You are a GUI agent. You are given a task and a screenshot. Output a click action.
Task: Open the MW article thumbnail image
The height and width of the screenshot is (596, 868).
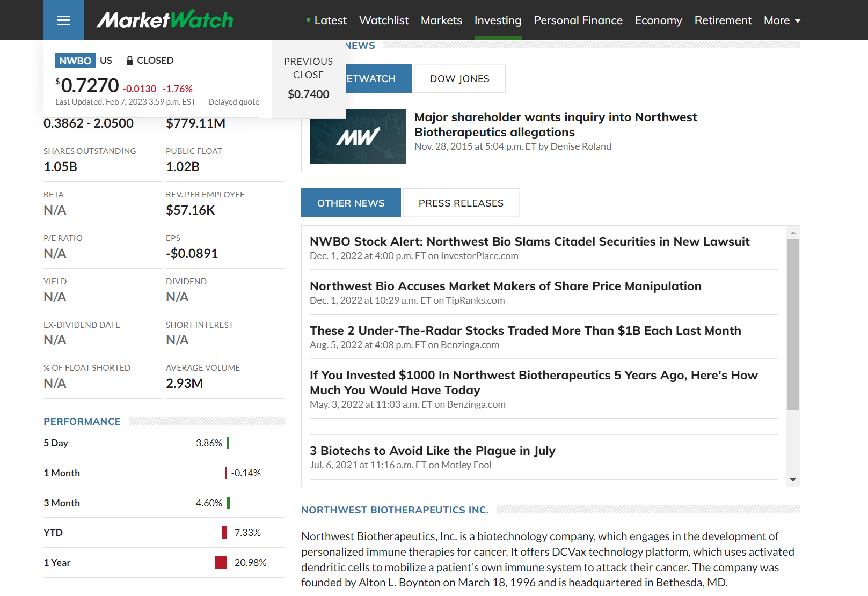coord(358,136)
